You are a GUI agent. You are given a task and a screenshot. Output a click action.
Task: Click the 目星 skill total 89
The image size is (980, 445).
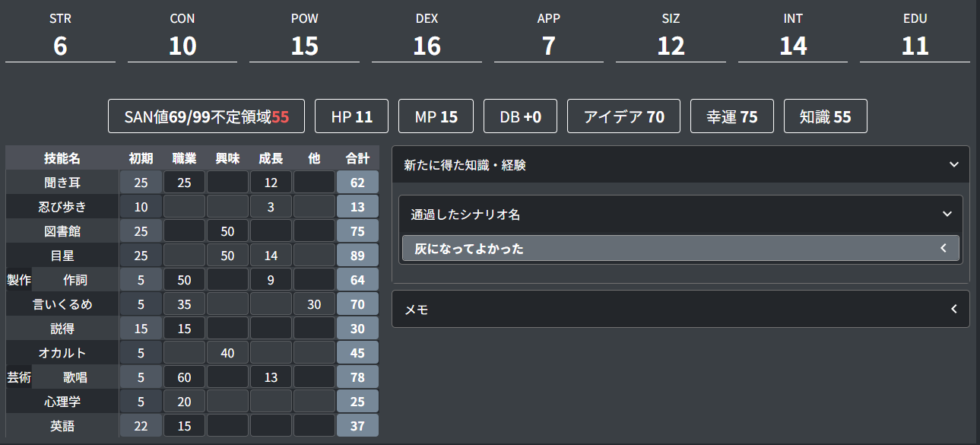(x=357, y=256)
